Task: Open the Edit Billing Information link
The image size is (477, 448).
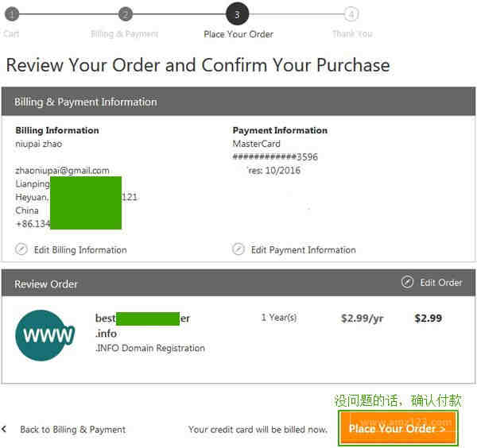Action: click(80, 250)
